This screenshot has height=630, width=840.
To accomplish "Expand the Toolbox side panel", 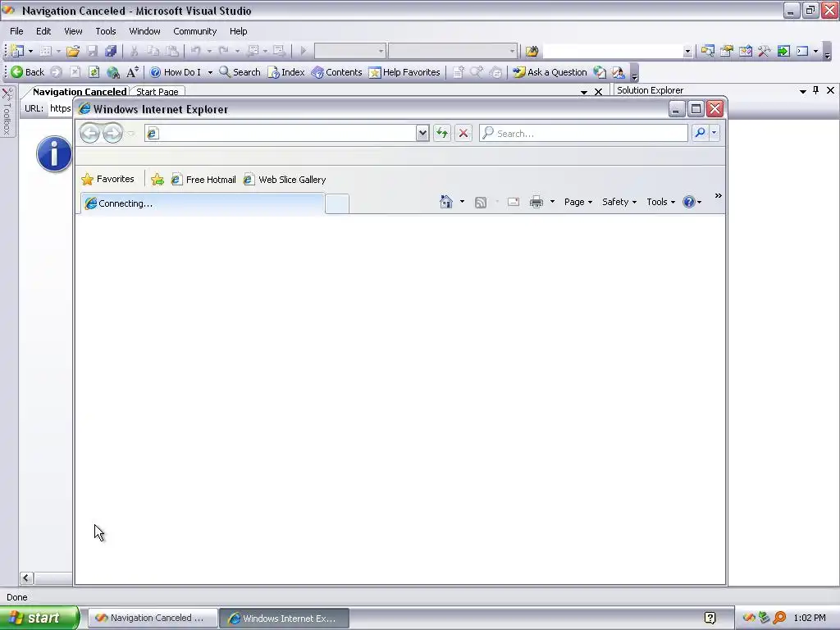I will [x=7, y=112].
